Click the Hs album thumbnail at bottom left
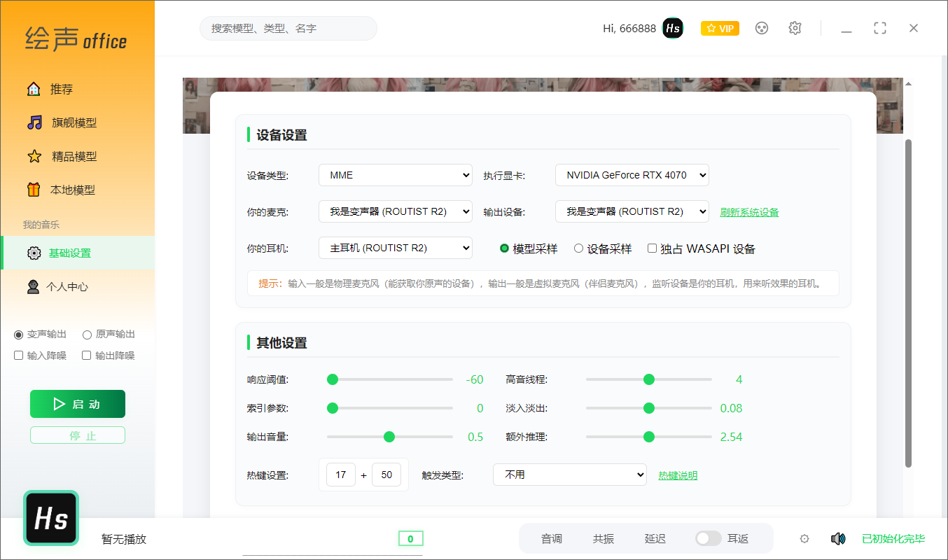The image size is (948, 560). pos(51,519)
